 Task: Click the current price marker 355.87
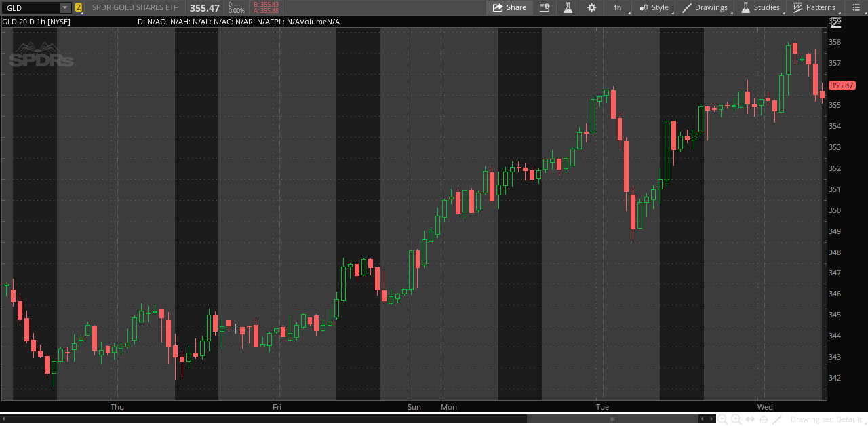click(x=842, y=85)
